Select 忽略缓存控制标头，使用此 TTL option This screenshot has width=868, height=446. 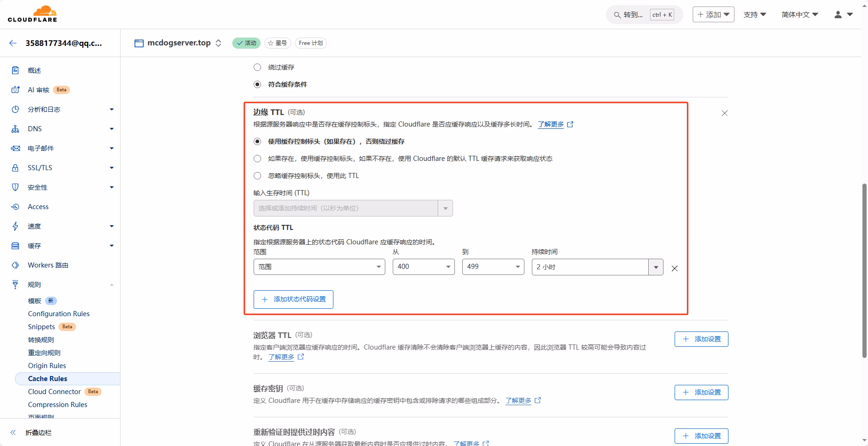pos(257,176)
